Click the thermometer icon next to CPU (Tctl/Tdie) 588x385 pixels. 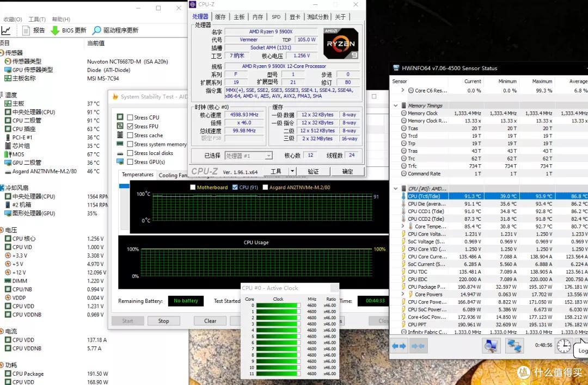(x=403, y=196)
